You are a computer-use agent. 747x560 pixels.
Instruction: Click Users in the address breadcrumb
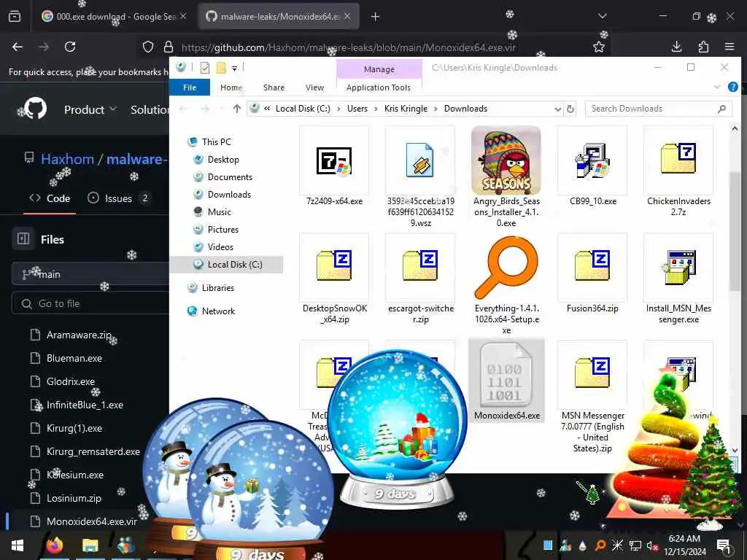[357, 109]
